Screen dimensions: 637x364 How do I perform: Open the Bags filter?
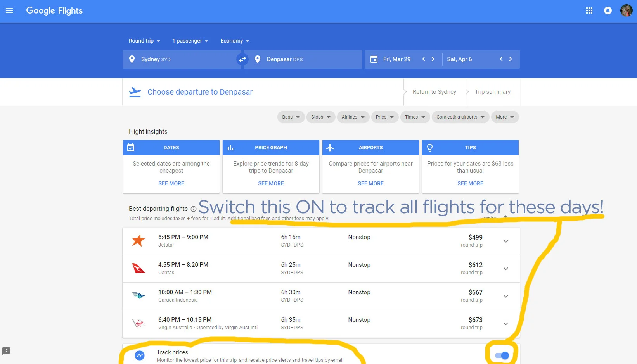click(291, 117)
